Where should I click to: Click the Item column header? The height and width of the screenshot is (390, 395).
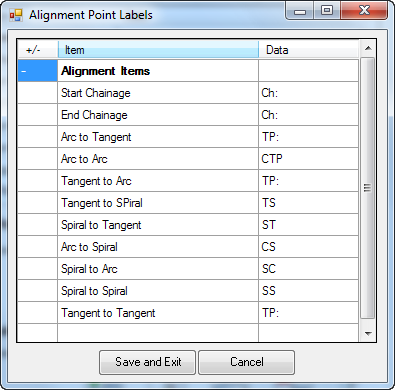(158, 50)
